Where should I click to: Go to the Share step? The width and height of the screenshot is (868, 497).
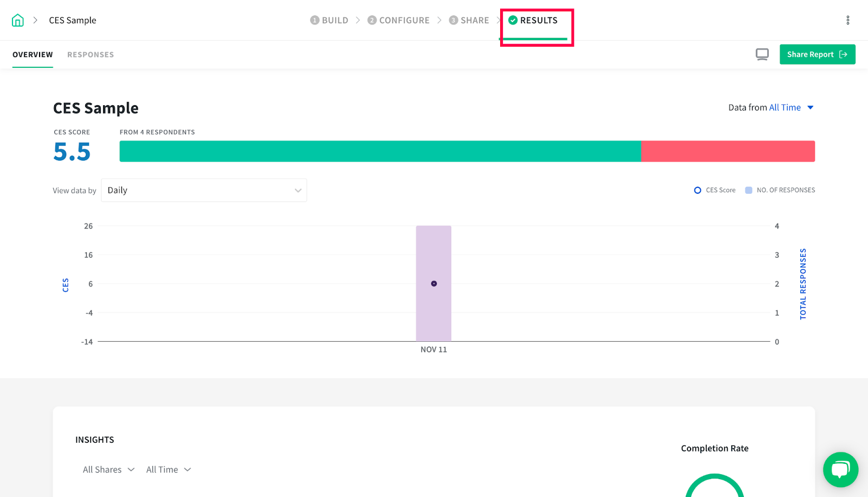pos(469,20)
